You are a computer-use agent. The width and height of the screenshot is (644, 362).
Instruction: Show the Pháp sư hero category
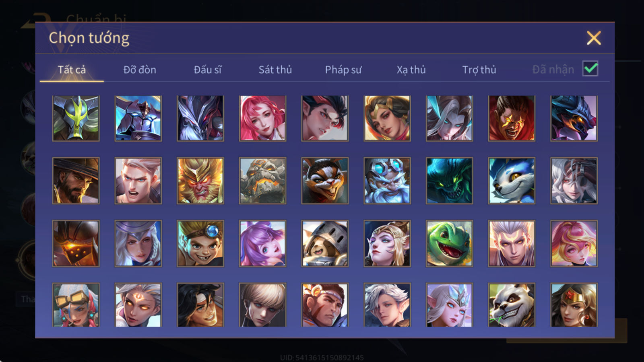[x=343, y=70]
